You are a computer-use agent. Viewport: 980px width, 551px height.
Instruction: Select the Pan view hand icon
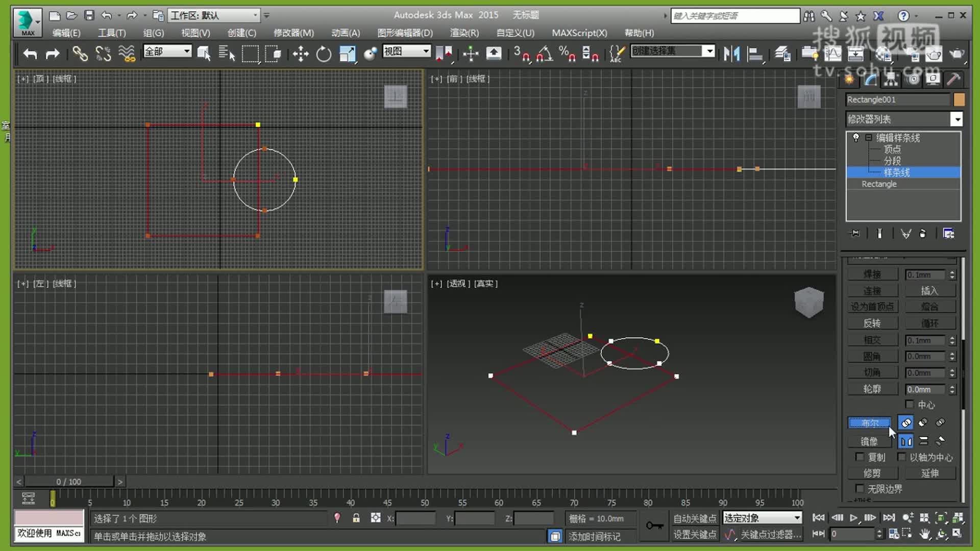click(x=925, y=534)
